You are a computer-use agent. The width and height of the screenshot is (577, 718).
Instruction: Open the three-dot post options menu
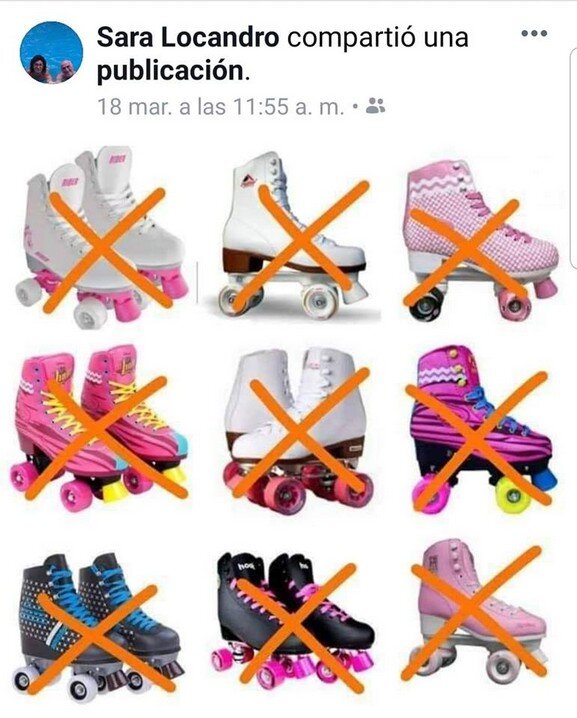534,33
